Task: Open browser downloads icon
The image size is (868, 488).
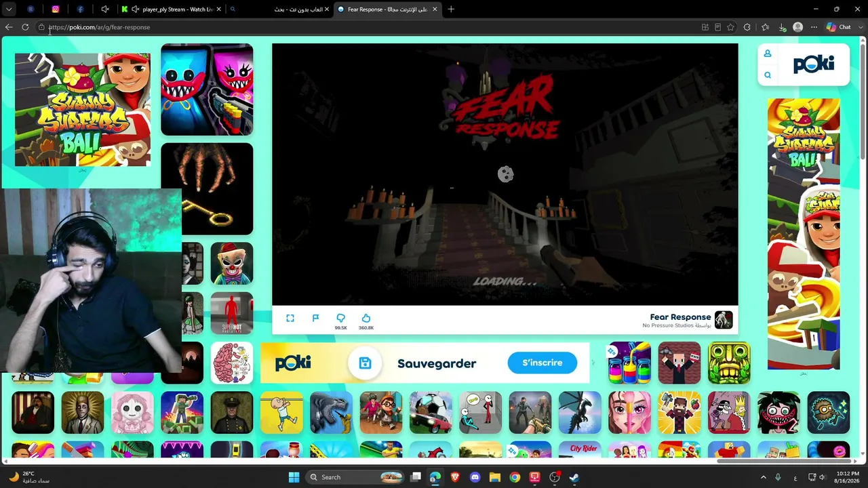Action: coord(782,27)
